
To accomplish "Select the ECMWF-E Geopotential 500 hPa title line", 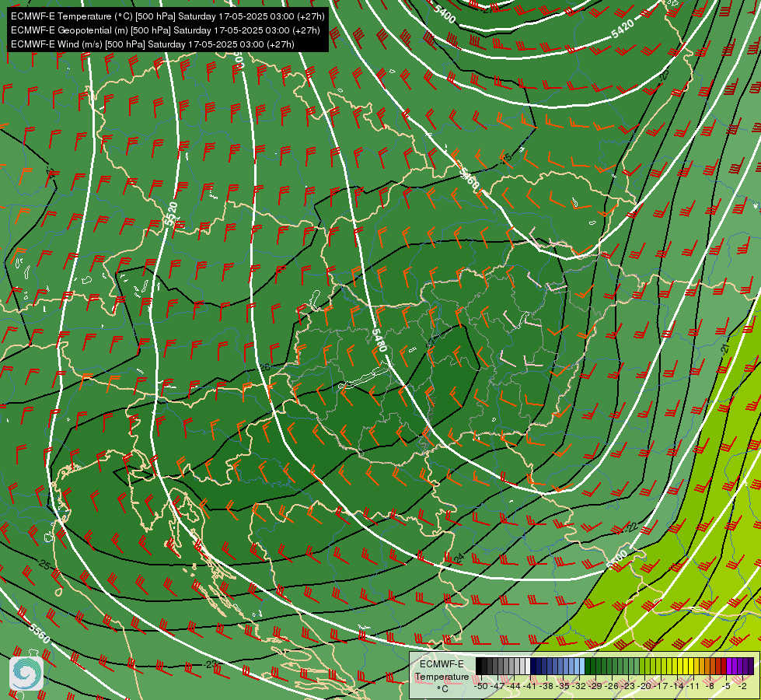I will [166, 30].
